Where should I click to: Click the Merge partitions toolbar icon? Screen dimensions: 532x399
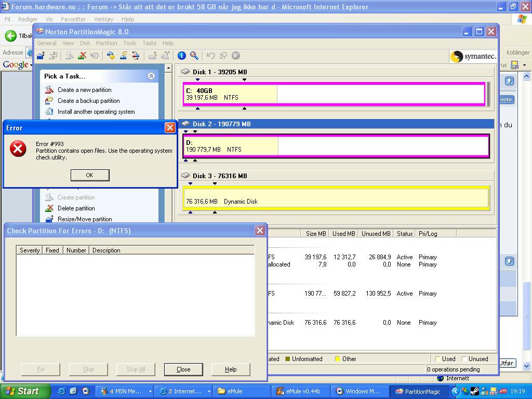tap(152, 55)
